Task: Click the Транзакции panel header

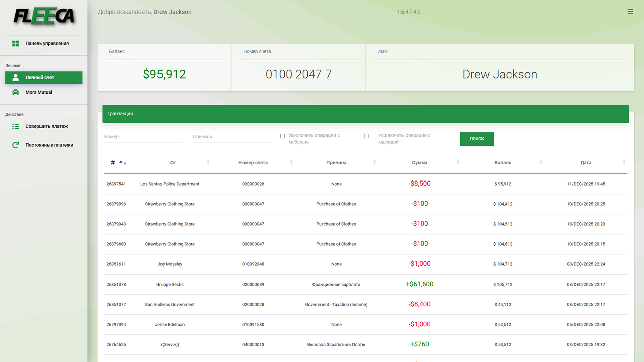Action: 366,114
